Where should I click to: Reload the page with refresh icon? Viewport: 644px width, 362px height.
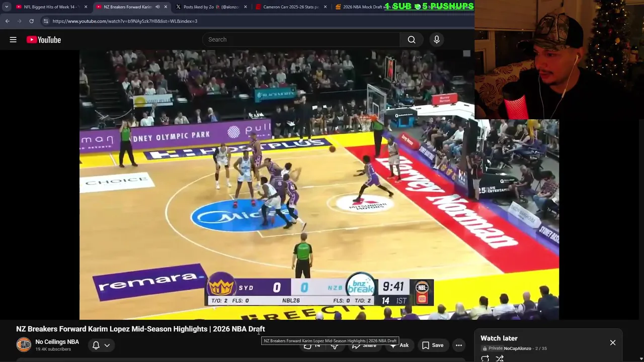(31, 21)
